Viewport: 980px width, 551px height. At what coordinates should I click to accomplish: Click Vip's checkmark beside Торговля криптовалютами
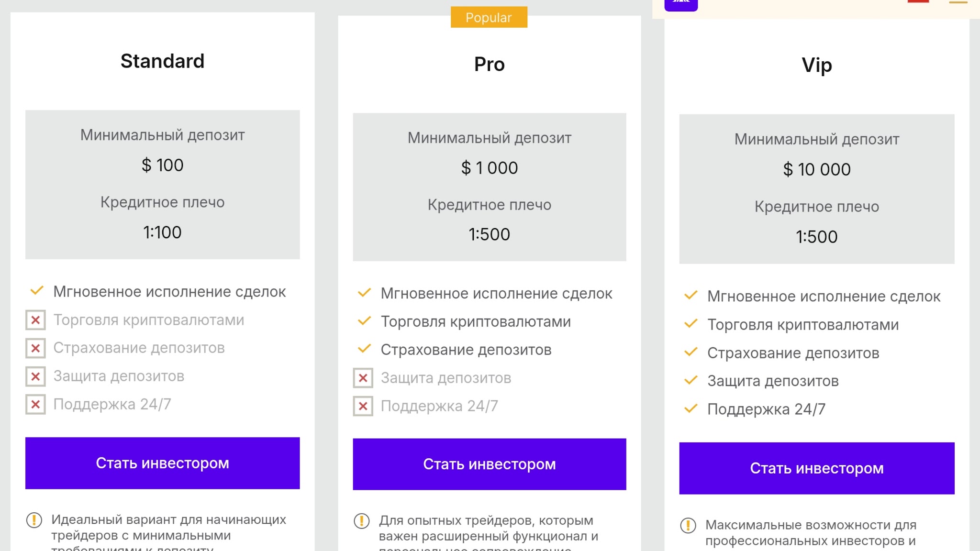click(x=690, y=324)
